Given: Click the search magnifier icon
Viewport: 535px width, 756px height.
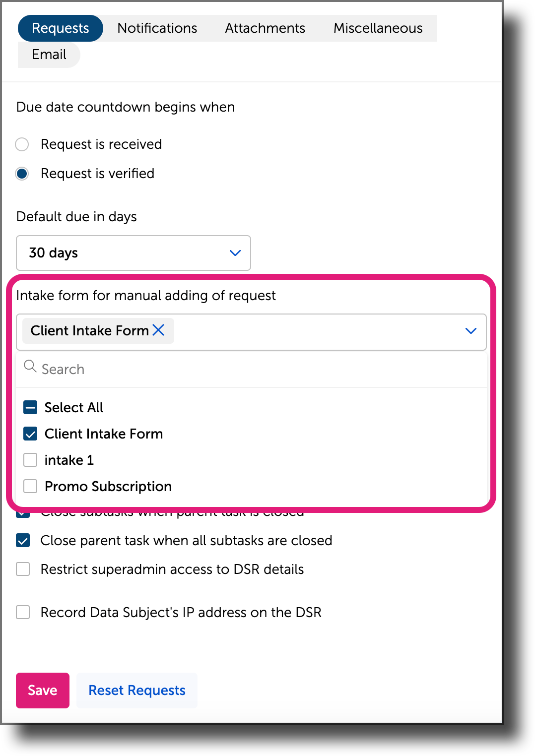Looking at the screenshot, I should point(30,367).
